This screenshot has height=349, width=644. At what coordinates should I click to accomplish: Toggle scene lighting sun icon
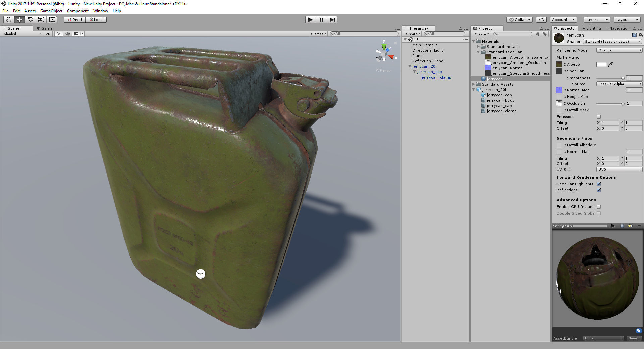click(x=59, y=34)
